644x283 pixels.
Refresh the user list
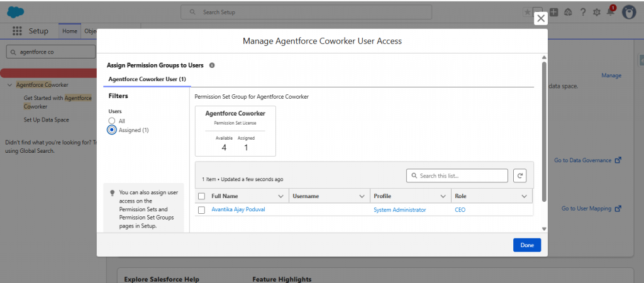(x=519, y=175)
